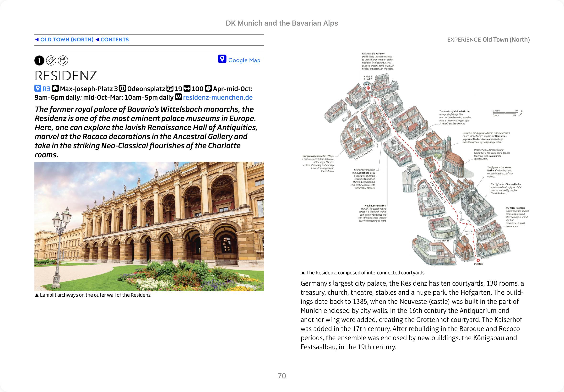Open the residenz-muenchen.de website link
The width and height of the screenshot is (564, 392).
coord(218,98)
